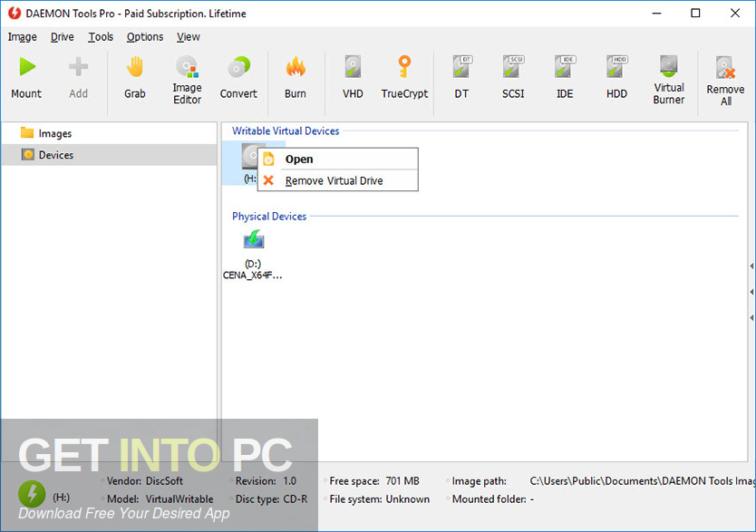Click Remove All drives icon
This screenshot has width=756, height=532.
725,67
